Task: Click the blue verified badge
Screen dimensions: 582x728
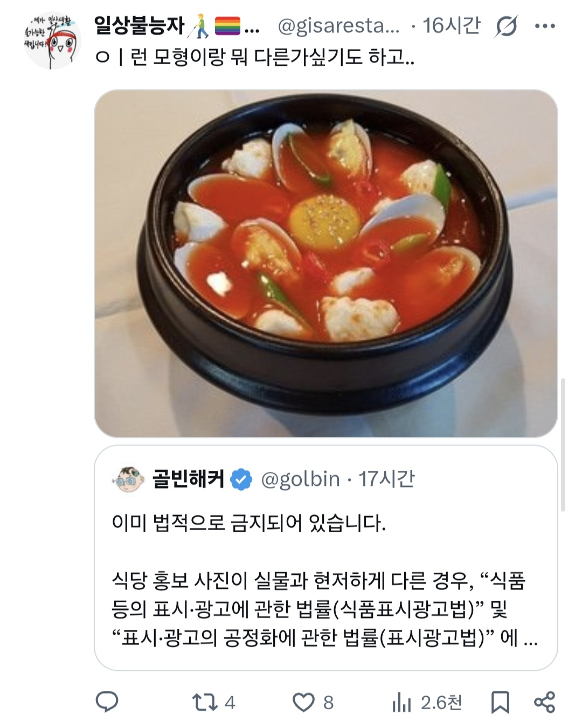Action: point(241,479)
